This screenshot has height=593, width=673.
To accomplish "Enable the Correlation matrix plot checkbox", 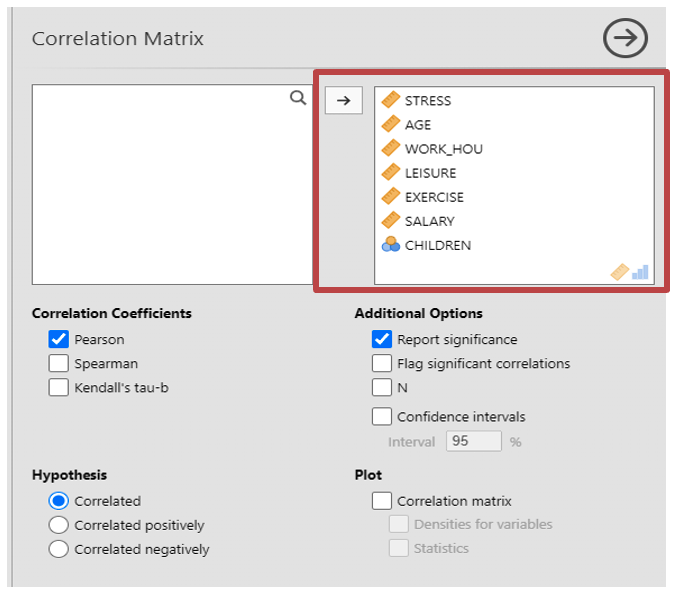I will [381, 501].
